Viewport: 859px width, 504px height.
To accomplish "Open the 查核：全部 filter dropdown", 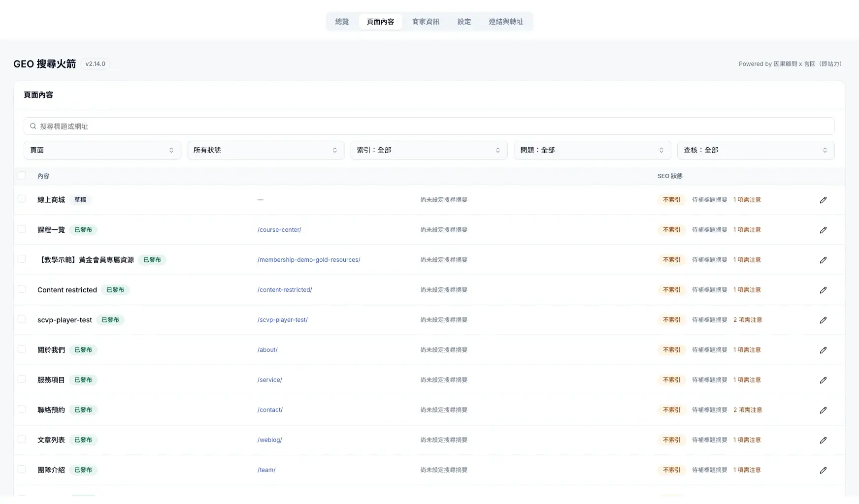I will click(756, 150).
